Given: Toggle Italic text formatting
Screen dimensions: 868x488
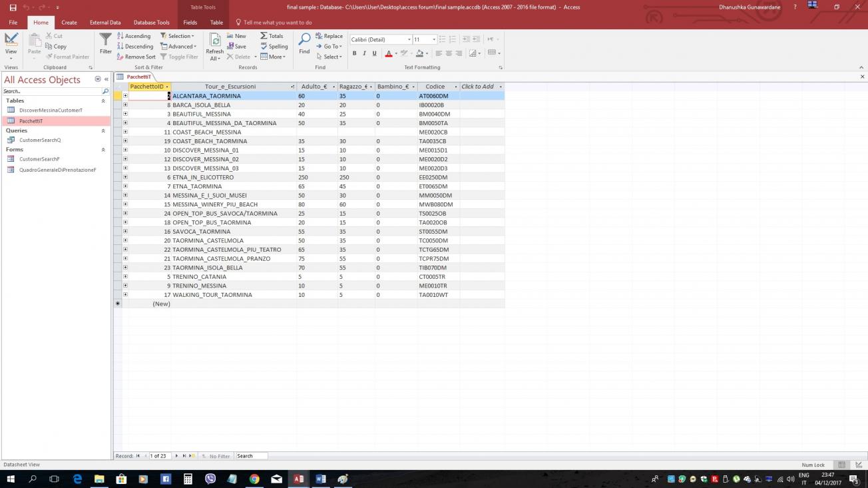Looking at the screenshot, I should pyautogui.click(x=364, y=53).
